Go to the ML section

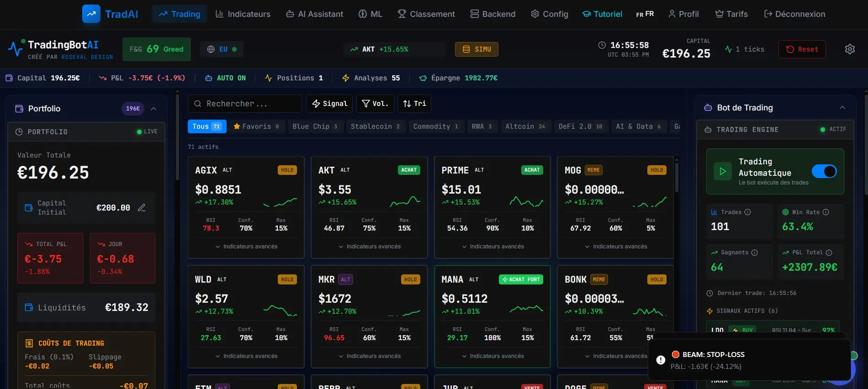[x=370, y=14]
